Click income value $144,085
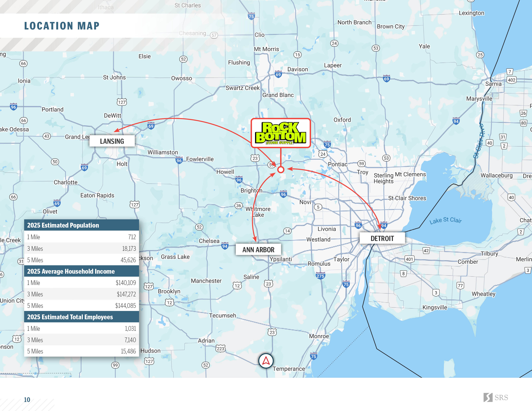This screenshot has height=411, width=532. [x=125, y=306]
